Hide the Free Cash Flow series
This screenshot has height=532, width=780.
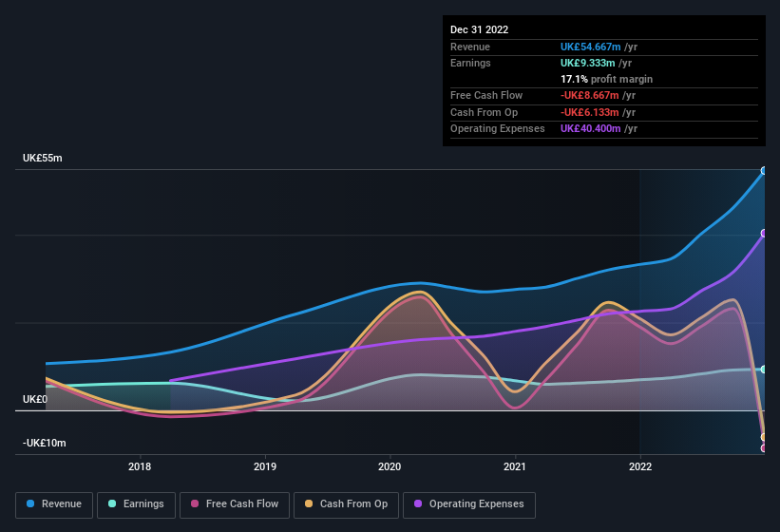(x=235, y=504)
